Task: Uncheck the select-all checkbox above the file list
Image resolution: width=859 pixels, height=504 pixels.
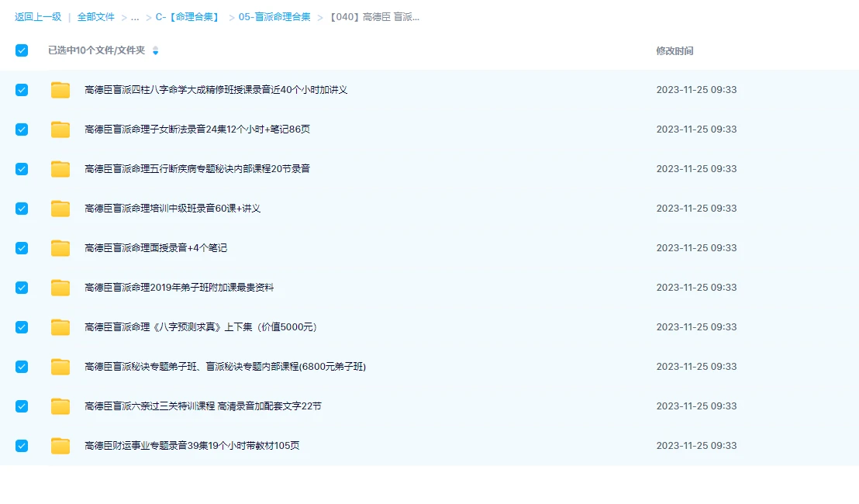Action: (21, 50)
